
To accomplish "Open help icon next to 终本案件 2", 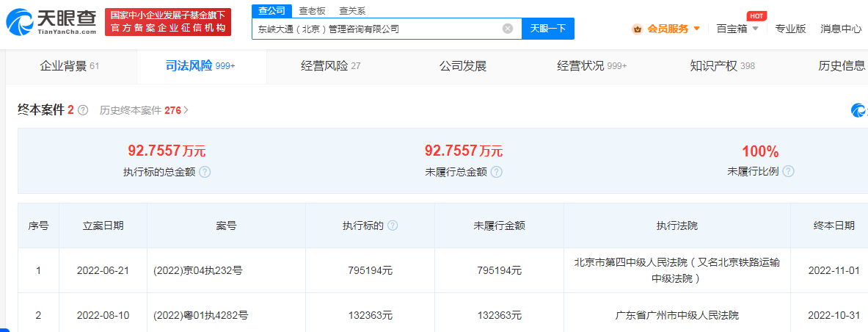I will (83, 110).
